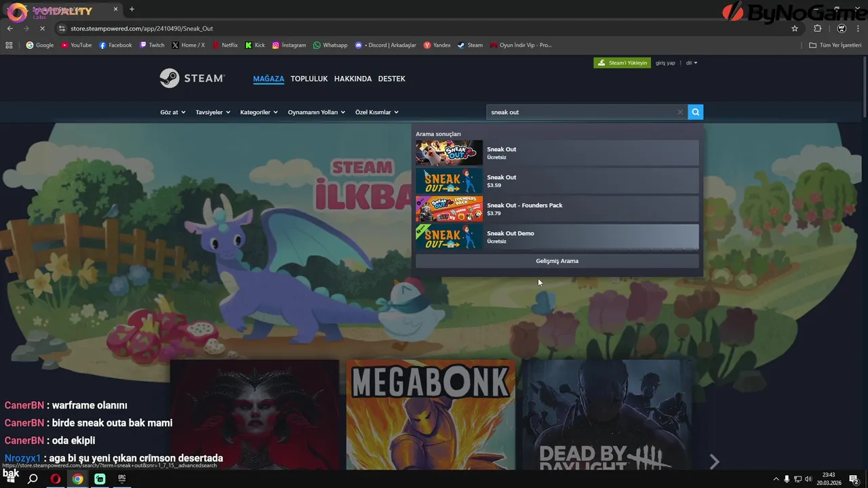Open the Chrome three-dot menu
This screenshot has width=868, height=488.
[858, 28]
